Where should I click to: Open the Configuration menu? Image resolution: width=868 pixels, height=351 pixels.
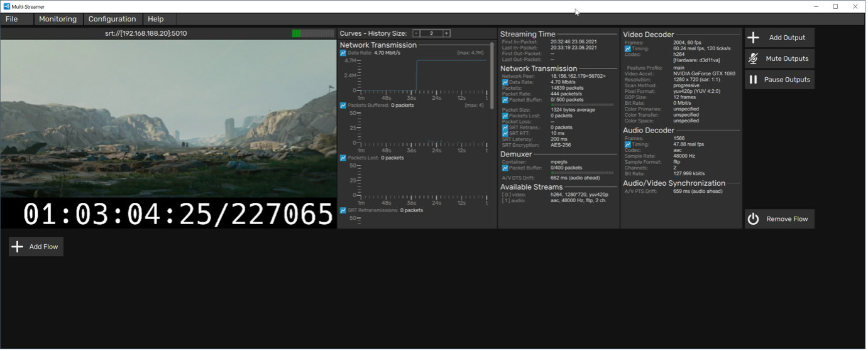[112, 19]
